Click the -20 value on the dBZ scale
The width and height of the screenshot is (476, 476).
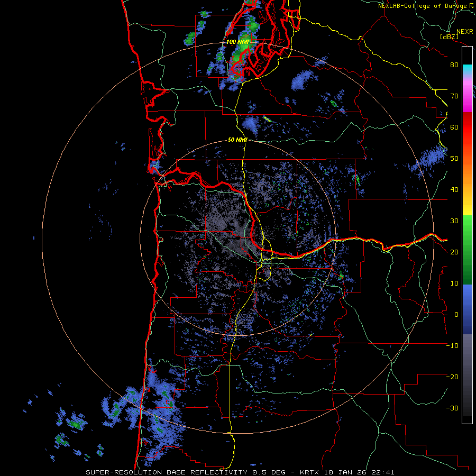(452, 377)
